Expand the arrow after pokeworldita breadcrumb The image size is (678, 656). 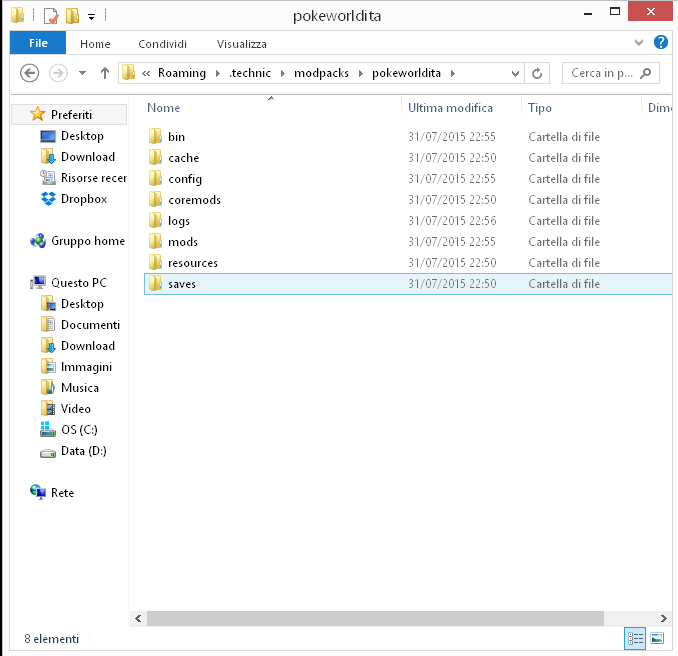point(453,74)
